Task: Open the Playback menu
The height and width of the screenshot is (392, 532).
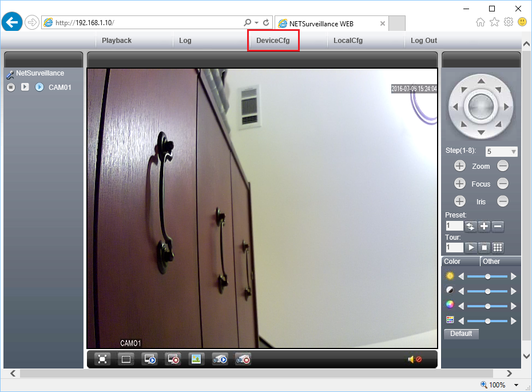Action: pyautogui.click(x=116, y=41)
